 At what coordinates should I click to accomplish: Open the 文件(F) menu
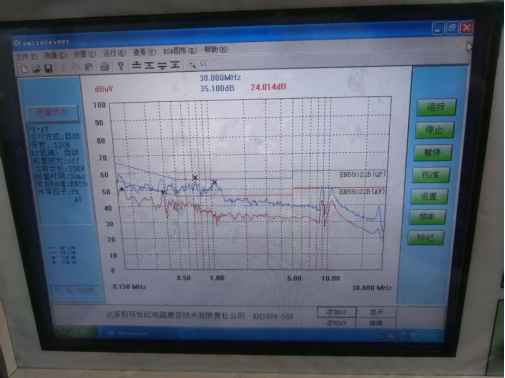tap(27, 56)
